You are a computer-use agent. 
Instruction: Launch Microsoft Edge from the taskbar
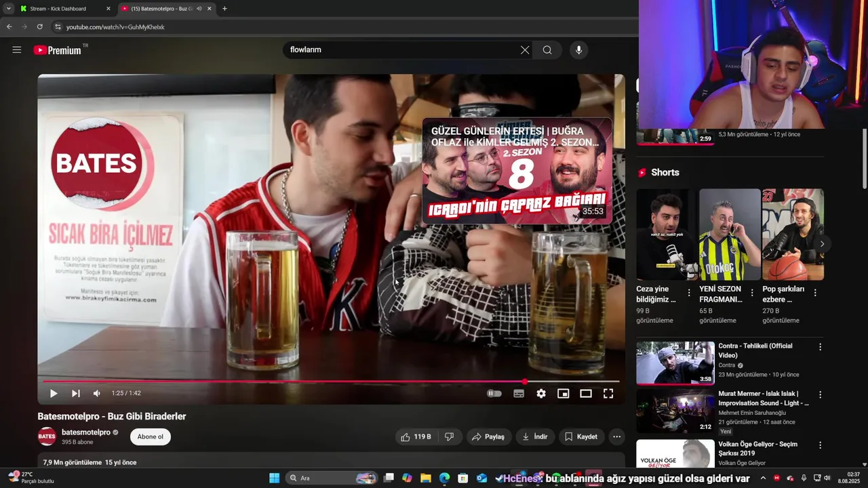[444, 478]
